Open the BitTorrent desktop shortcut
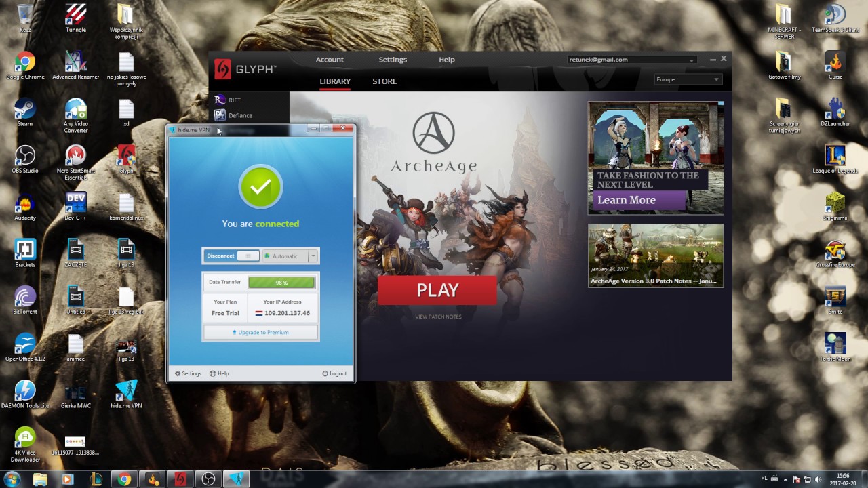The image size is (868, 488). 25,299
